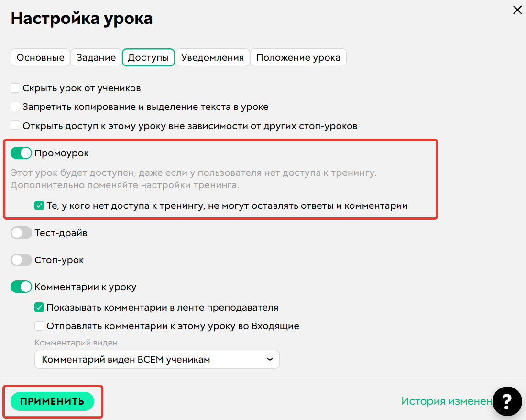
Task: Check Скрыть урок от учеников
Action: 15,87
